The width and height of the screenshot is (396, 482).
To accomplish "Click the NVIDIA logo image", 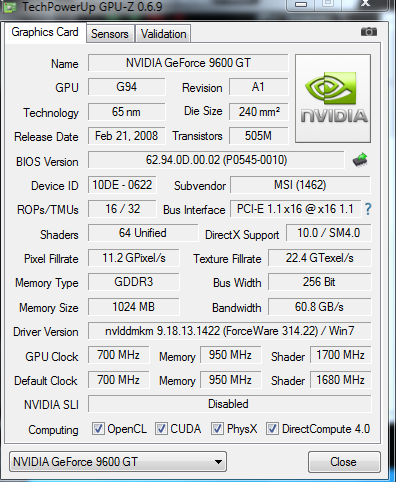I will tap(333, 98).
